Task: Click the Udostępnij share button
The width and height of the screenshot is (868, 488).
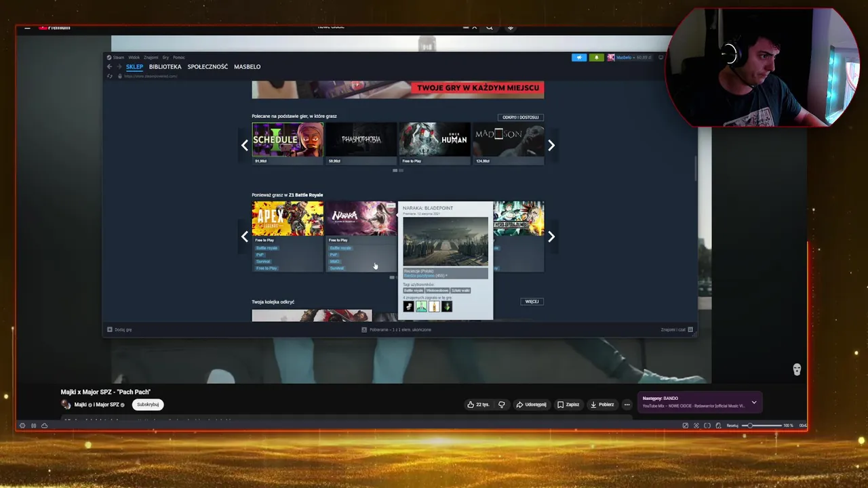Action: coord(531,405)
